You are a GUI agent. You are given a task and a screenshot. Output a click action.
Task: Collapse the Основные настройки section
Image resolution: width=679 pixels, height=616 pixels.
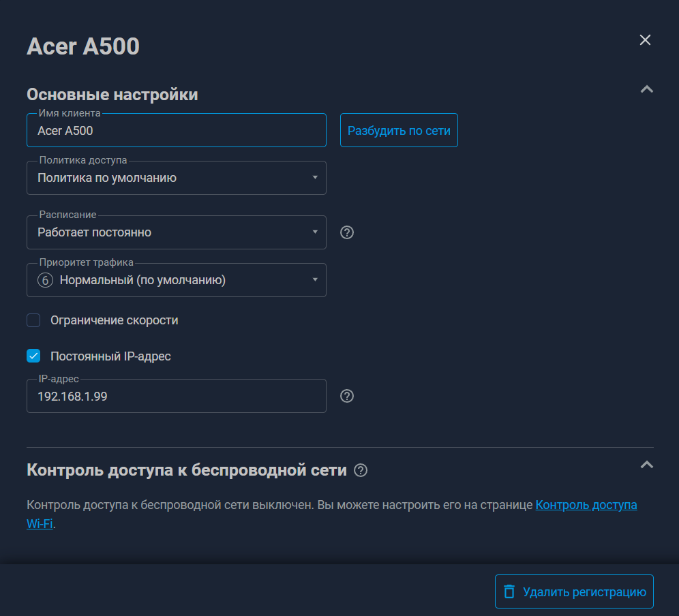tap(646, 89)
